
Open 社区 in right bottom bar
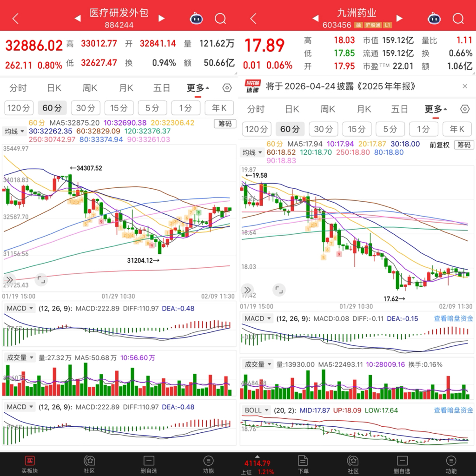pyautogui.click(x=353, y=464)
